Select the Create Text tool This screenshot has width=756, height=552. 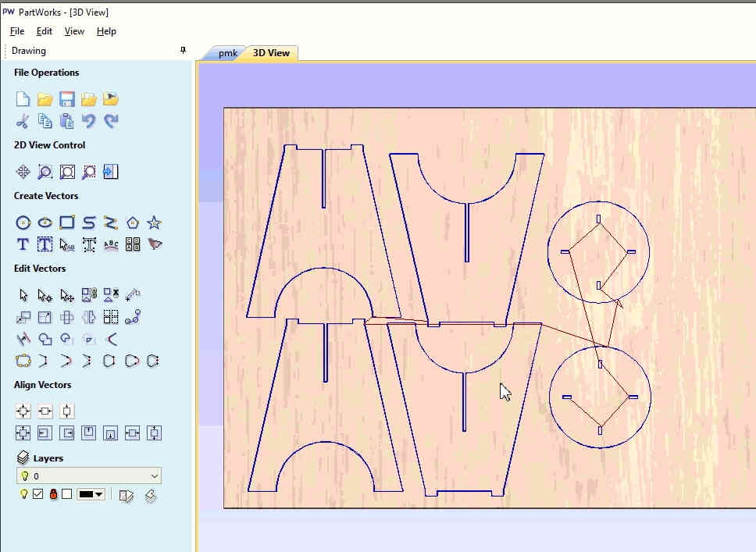pos(23,244)
